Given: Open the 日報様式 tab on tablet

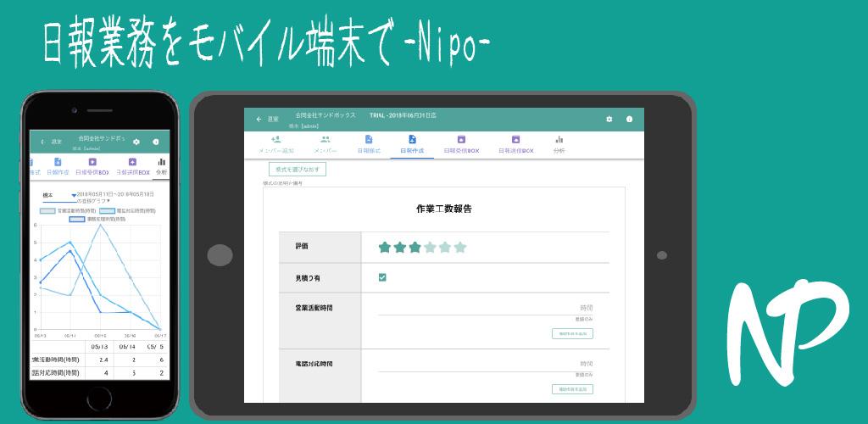Looking at the screenshot, I should [x=369, y=144].
